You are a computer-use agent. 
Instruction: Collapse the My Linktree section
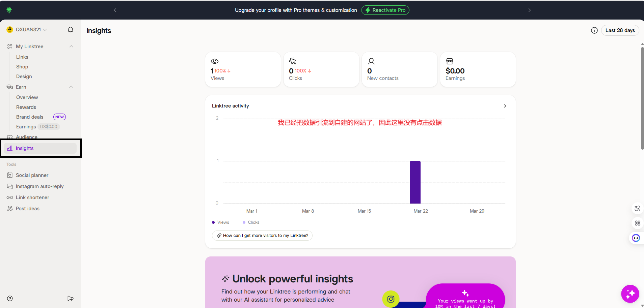pos(71,46)
